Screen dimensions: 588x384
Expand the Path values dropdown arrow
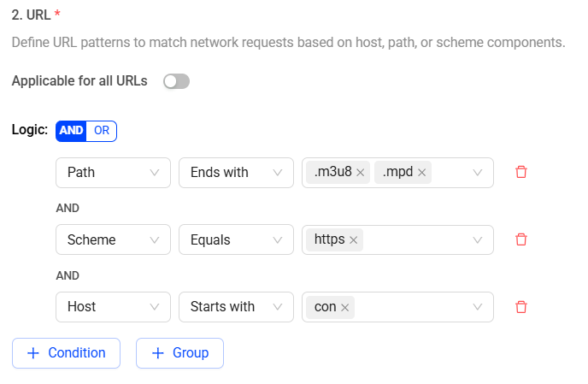click(x=478, y=173)
